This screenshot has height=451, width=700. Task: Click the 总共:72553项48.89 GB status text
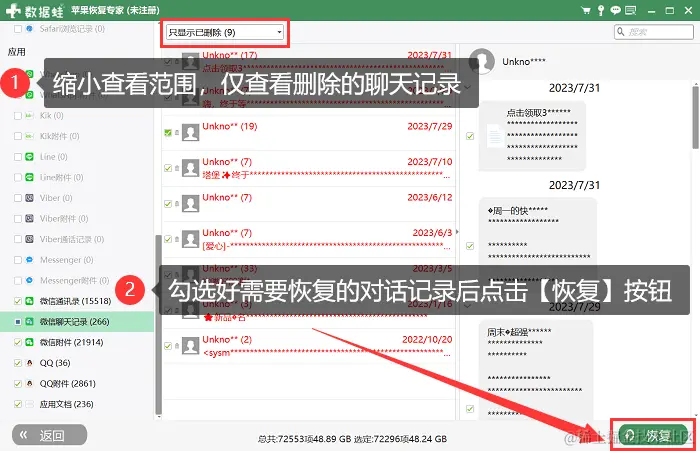[x=304, y=439]
